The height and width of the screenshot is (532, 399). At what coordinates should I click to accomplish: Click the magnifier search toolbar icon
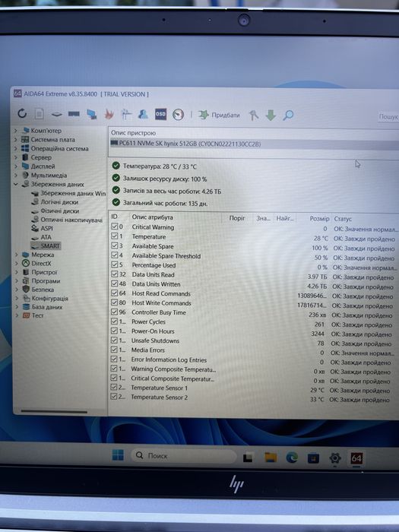pyautogui.click(x=288, y=116)
